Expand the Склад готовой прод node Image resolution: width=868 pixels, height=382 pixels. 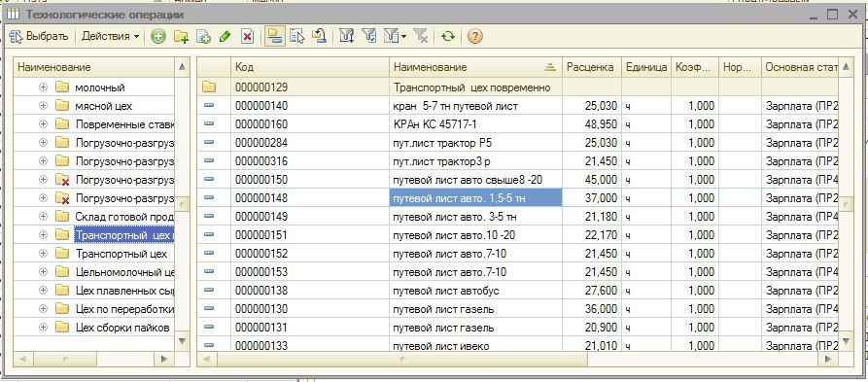43,217
